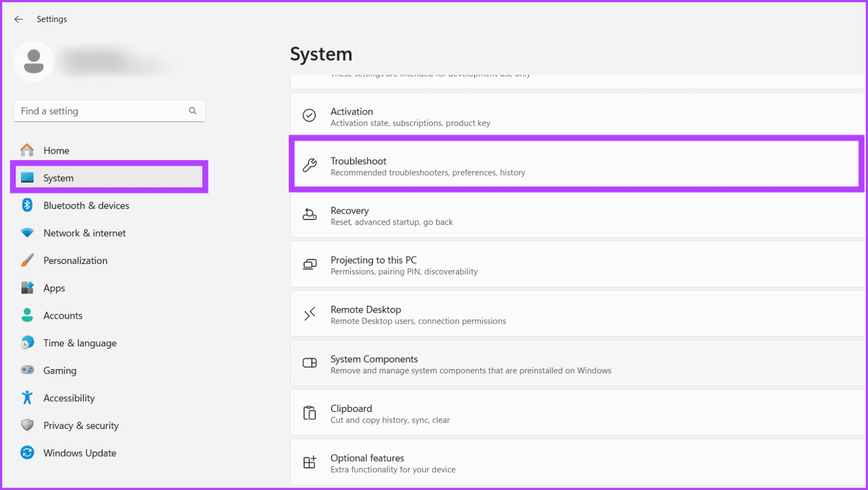Click the Network & internet globe icon
The image size is (868, 490).
[x=27, y=233]
